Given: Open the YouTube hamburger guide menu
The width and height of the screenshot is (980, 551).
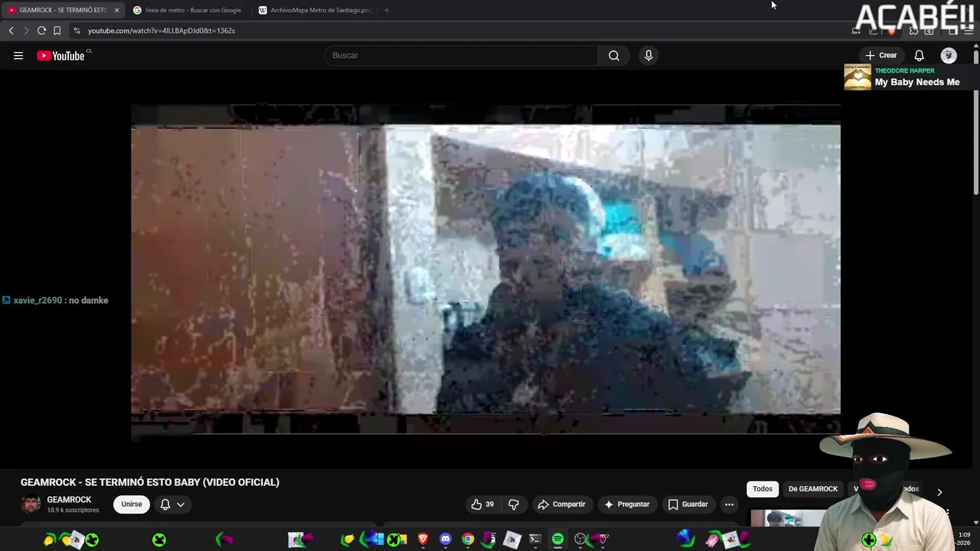Looking at the screenshot, I should click(x=18, y=55).
